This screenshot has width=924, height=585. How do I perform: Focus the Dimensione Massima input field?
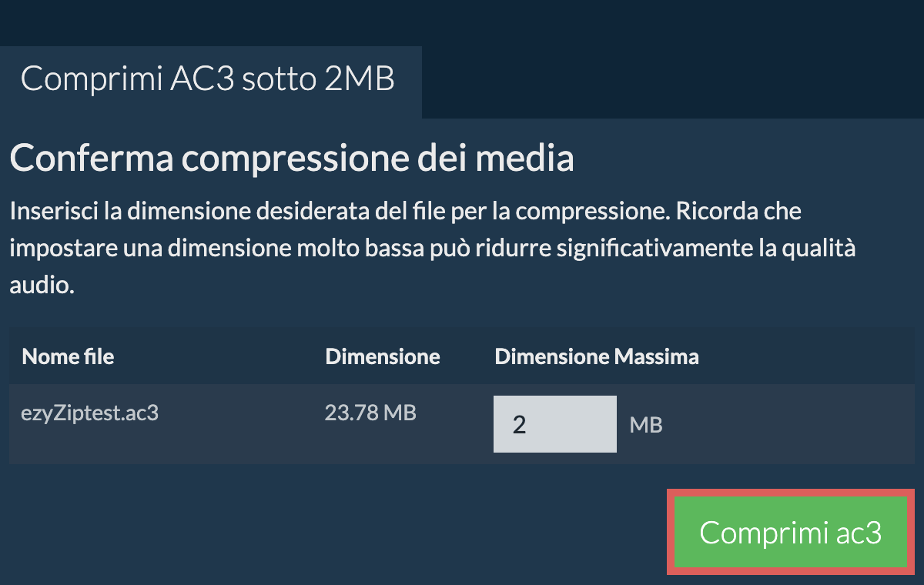click(x=555, y=424)
